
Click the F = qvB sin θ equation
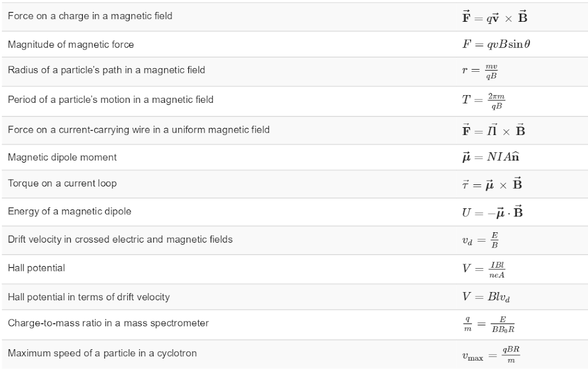tap(496, 44)
